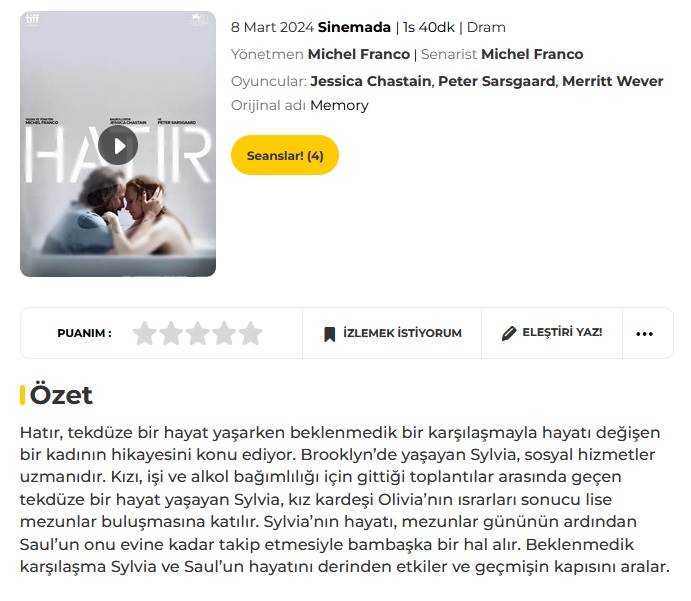Play the Hatır trailer on poster

[x=118, y=145]
